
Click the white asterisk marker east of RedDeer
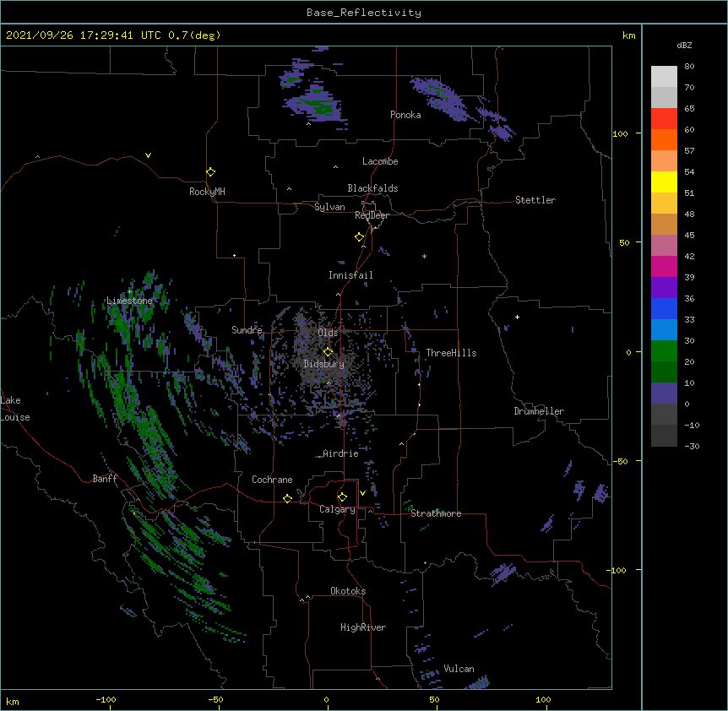(424, 256)
